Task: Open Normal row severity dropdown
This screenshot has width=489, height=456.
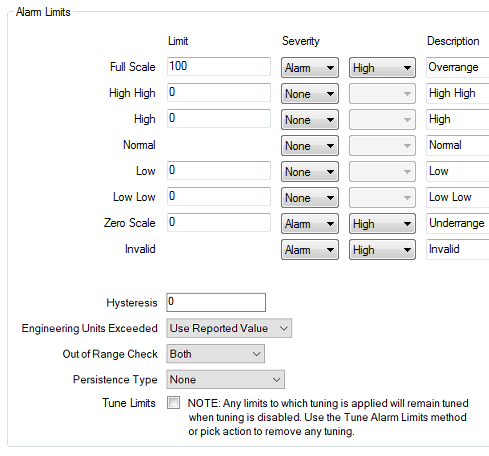Action: 310,146
